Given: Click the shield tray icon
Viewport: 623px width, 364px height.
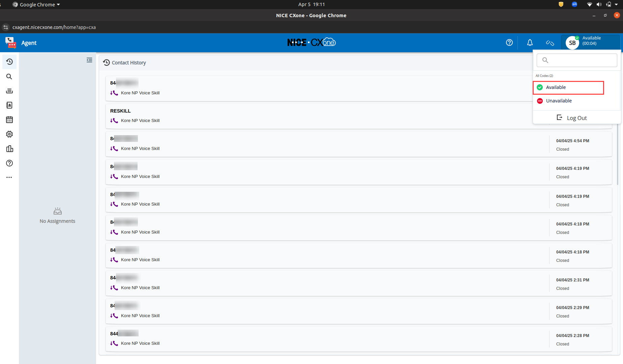Looking at the screenshot, I should point(561,4).
